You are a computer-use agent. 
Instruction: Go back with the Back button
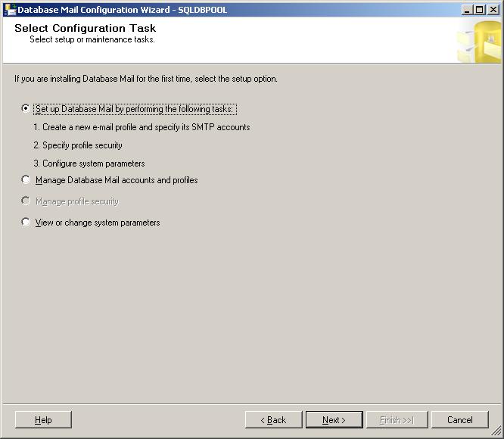tap(273, 420)
